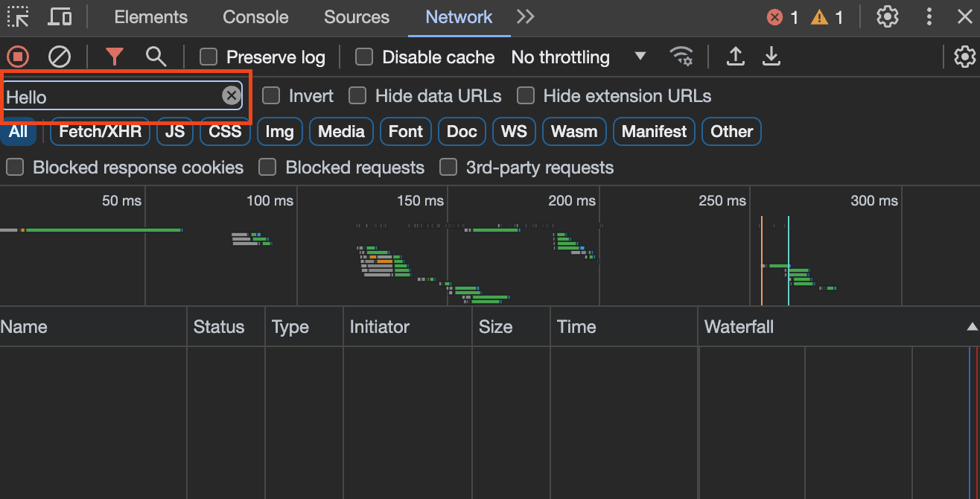Export HAR file with download icon

click(771, 57)
